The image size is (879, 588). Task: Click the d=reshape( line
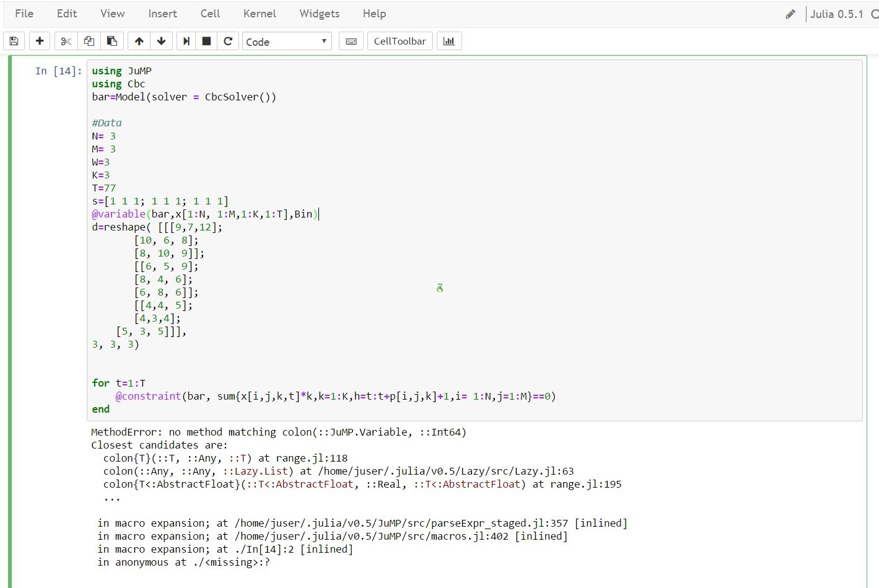click(157, 227)
